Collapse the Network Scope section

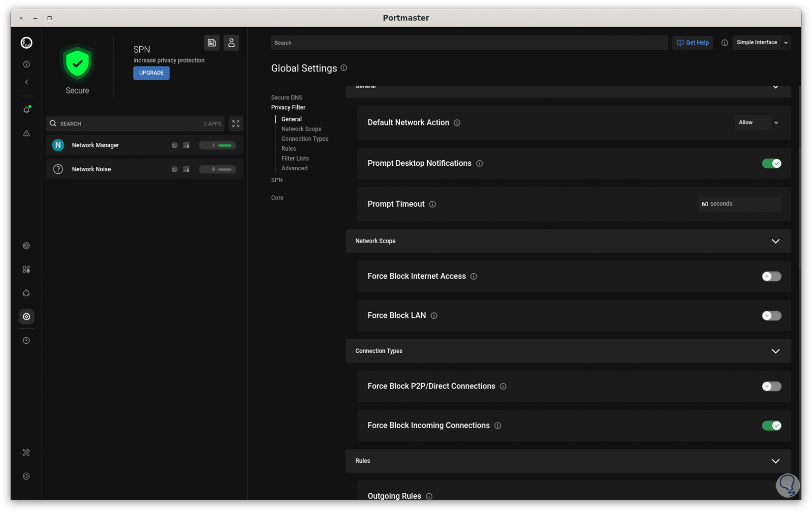(776, 241)
